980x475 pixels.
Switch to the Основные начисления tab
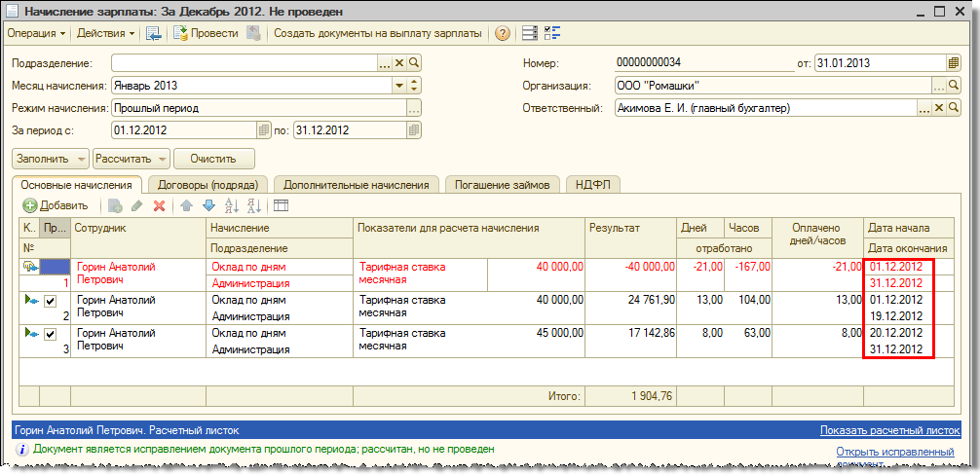(76, 185)
